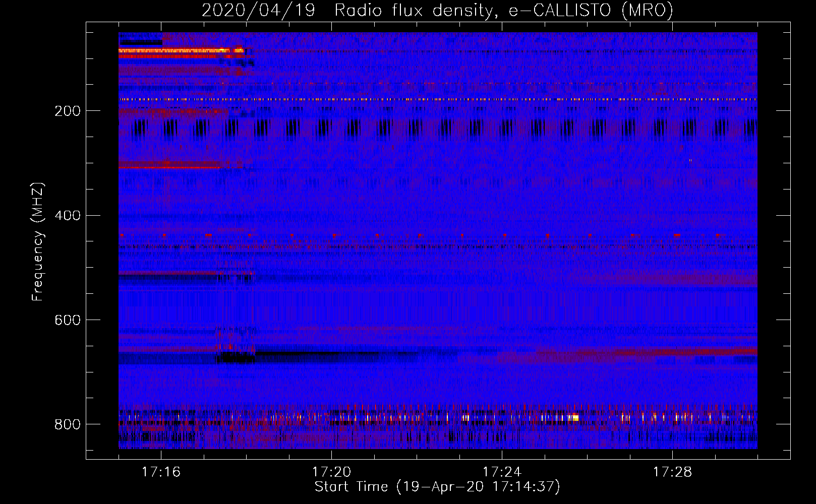Image resolution: width=816 pixels, height=504 pixels.
Task: Click the "Frequency (MHZ)" y-axis label
Action: (38, 241)
